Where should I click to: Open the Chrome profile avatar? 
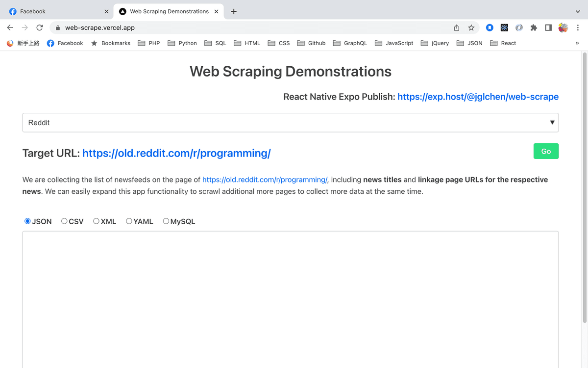(x=563, y=28)
